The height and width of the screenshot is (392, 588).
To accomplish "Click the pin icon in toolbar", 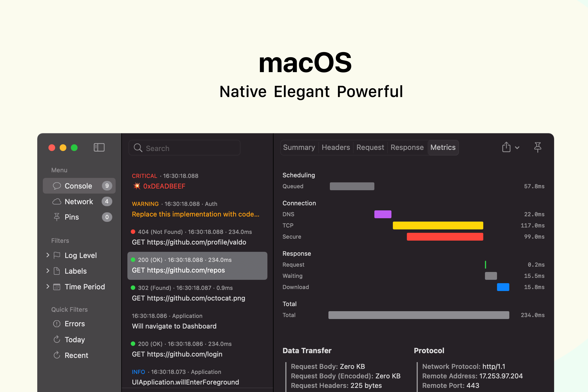I will pyautogui.click(x=537, y=147).
